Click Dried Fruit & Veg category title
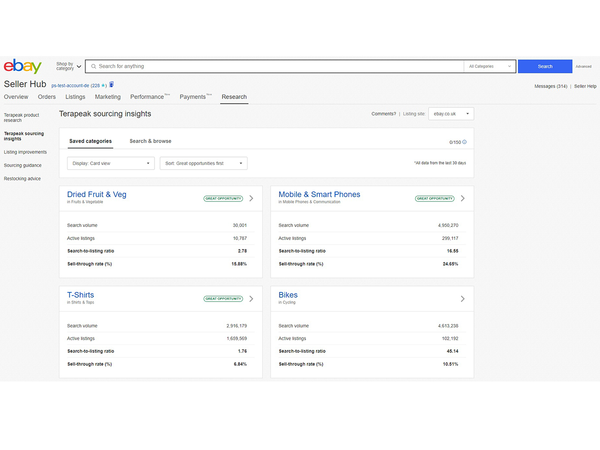600x450 pixels. pos(97,194)
